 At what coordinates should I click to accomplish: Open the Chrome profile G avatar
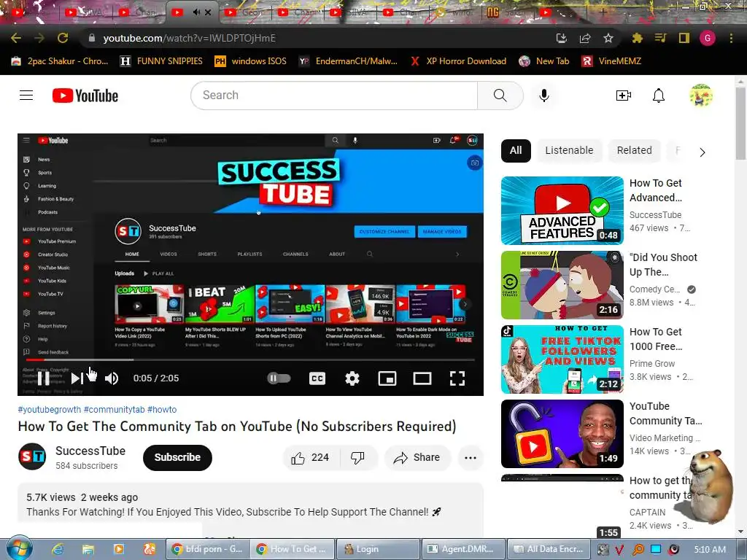707,38
